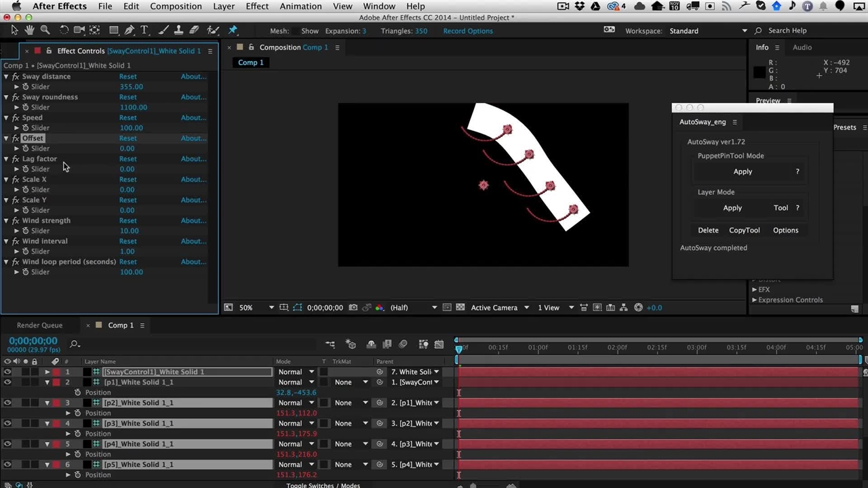Image resolution: width=868 pixels, height=488 pixels.
Task: Hide the [p2]_White Solid 1_1 layer
Action: 7,403
